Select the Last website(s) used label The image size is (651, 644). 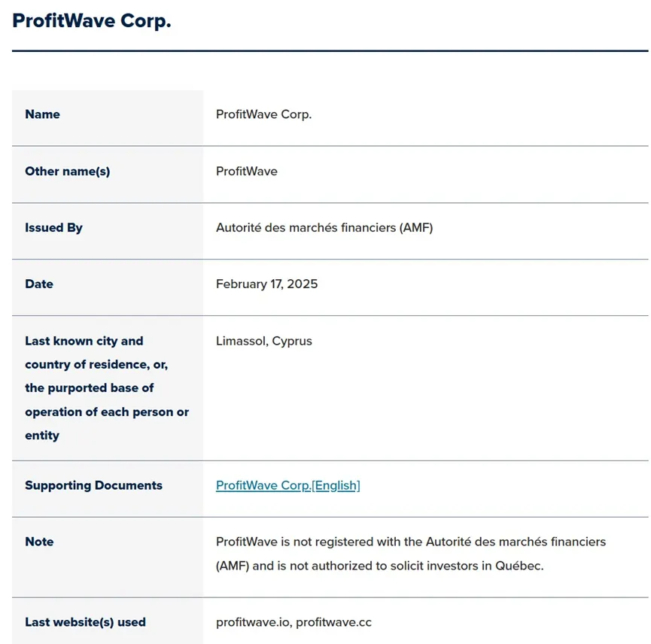coord(85,622)
